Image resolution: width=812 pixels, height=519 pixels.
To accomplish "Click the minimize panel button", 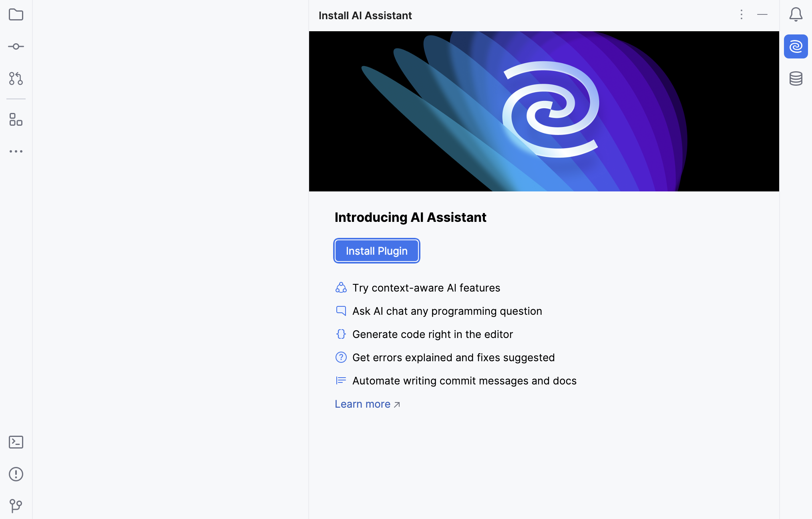I will (x=764, y=15).
